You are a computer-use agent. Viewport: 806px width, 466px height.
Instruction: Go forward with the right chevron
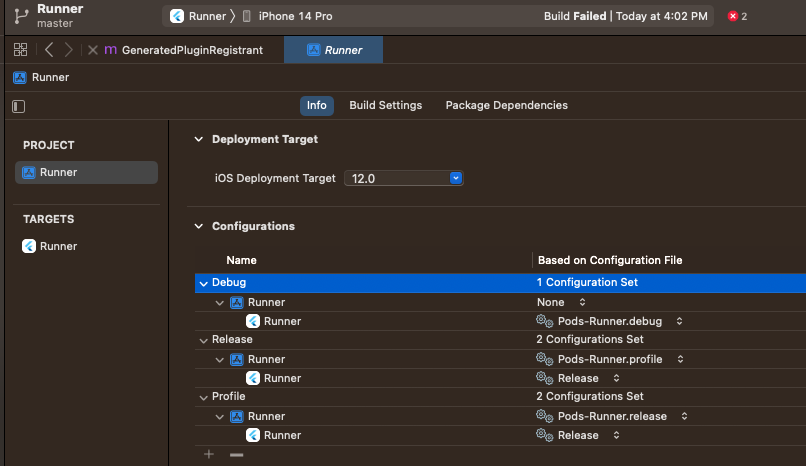68,50
